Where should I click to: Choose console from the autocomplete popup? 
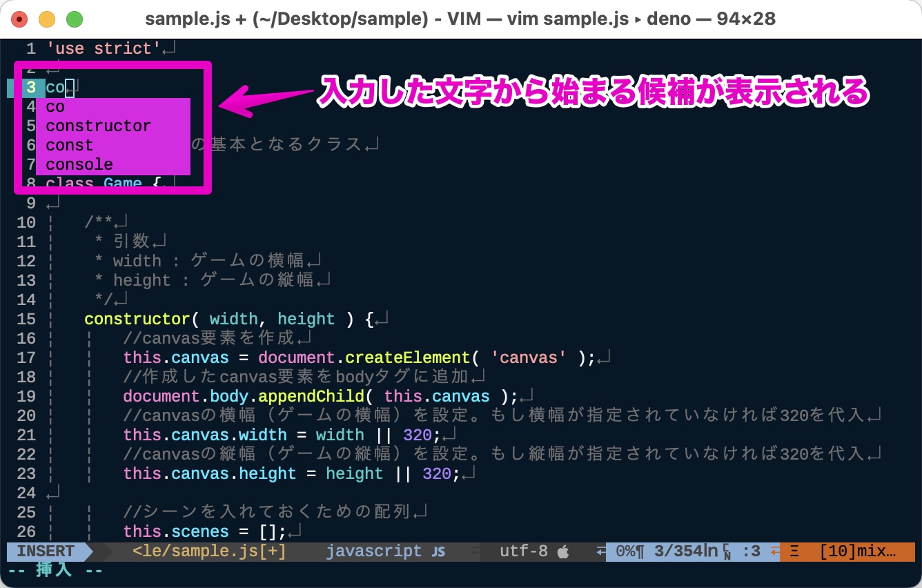79,164
